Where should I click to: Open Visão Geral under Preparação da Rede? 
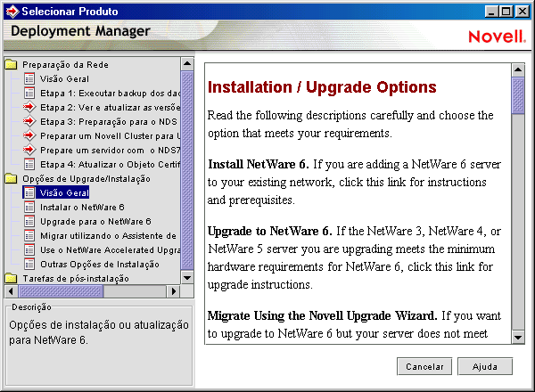[64, 78]
